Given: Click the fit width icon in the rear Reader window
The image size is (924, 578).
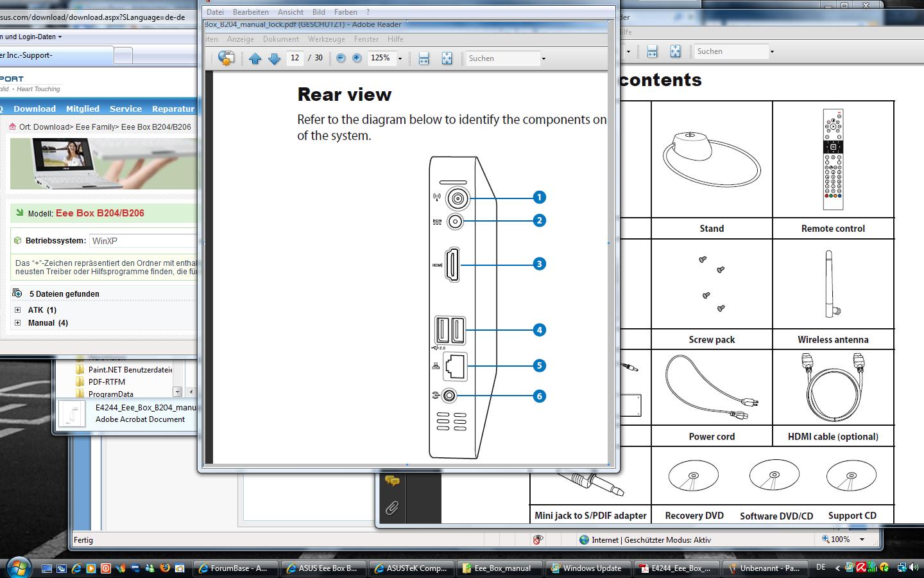Looking at the screenshot, I should [652, 51].
